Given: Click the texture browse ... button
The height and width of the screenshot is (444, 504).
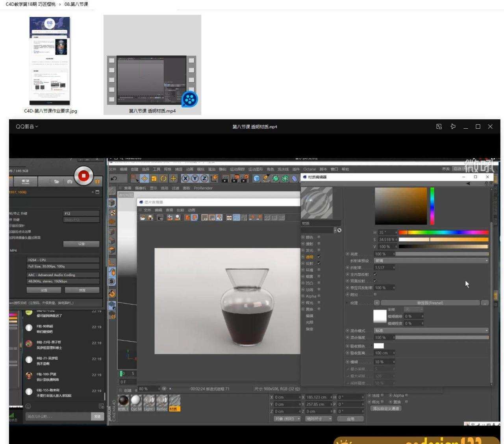Looking at the screenshot, I should click(485, 303).
